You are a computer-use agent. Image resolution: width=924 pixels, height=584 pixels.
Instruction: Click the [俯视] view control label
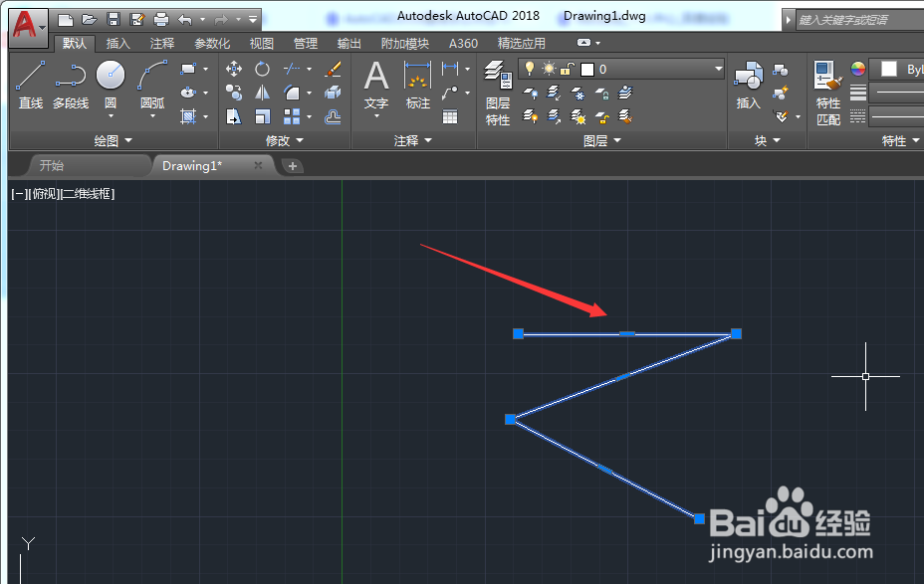tap(44, 194)
